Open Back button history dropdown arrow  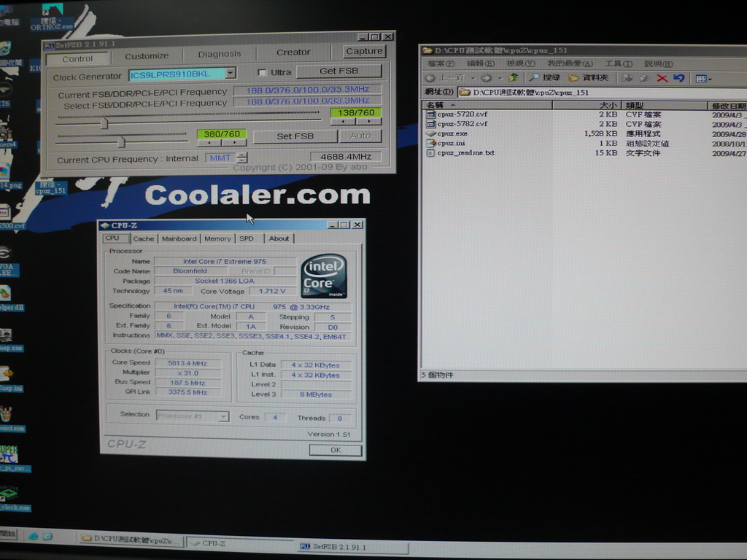(x=473, y=78)
